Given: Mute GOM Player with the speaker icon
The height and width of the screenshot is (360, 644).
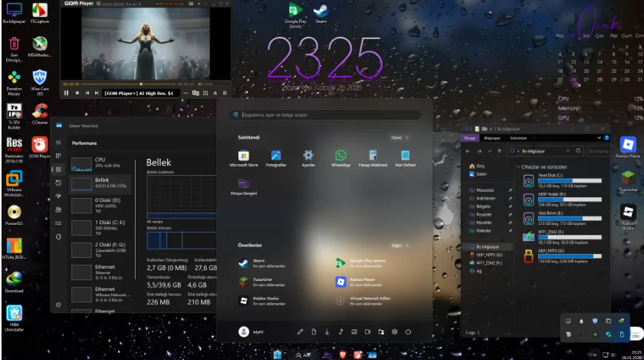Looking at the screenshot, I should [200, 84].
